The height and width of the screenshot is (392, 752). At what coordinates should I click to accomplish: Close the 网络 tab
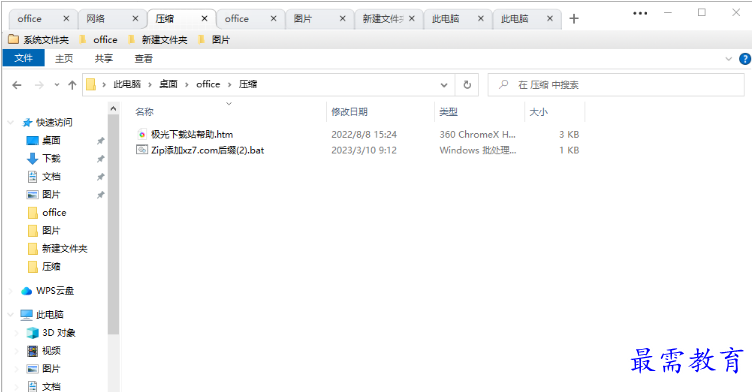(x=135, y=19)
